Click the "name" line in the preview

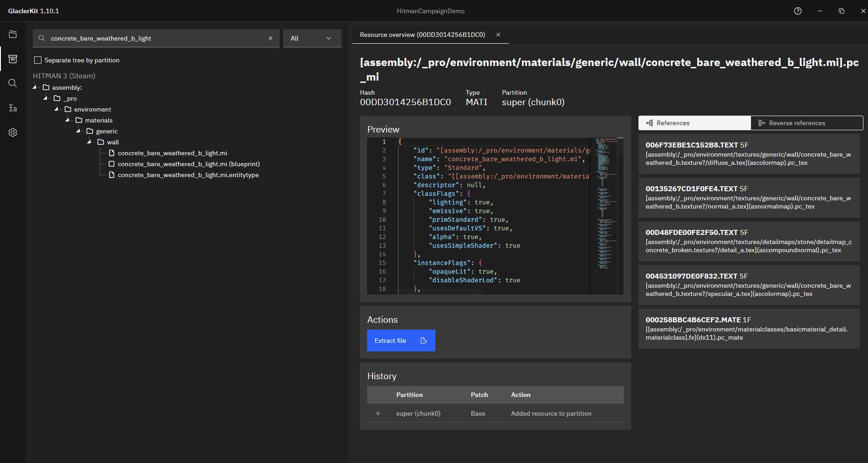499,159
